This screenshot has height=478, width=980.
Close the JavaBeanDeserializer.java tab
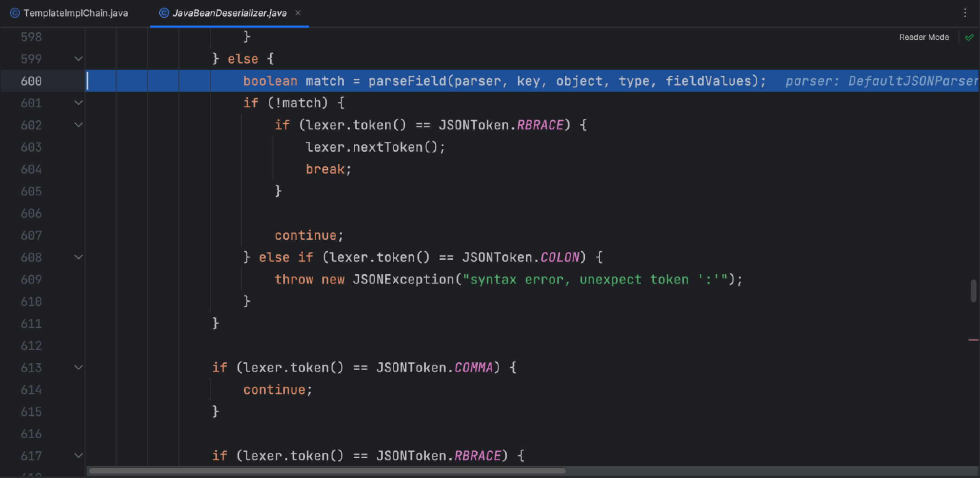click(298, 13)
